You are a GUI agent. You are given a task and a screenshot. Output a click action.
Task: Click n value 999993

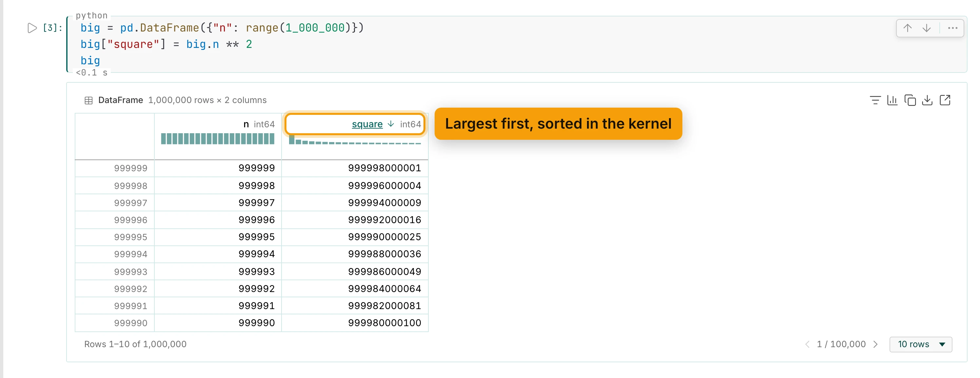point(256,272)
